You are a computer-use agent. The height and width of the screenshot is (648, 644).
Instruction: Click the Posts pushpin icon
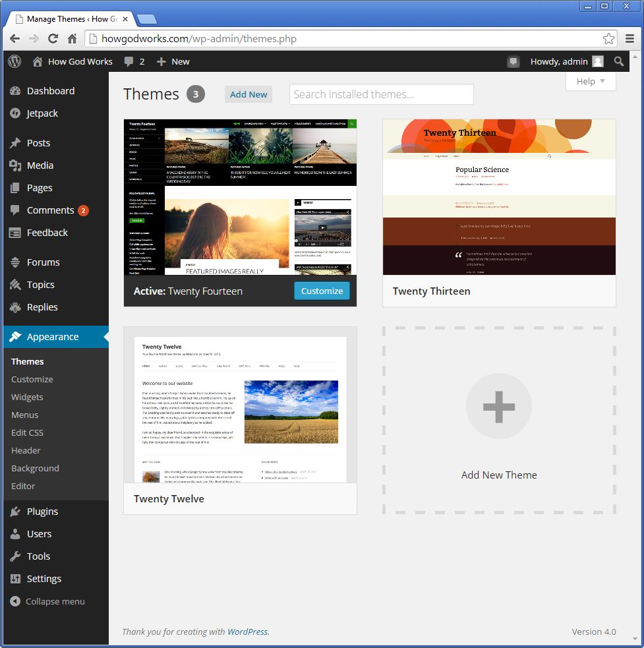(15, 143)
